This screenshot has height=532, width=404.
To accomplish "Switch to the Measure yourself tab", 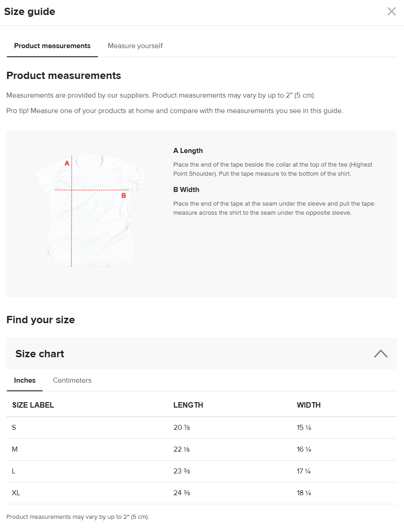I will coord(135,46).
